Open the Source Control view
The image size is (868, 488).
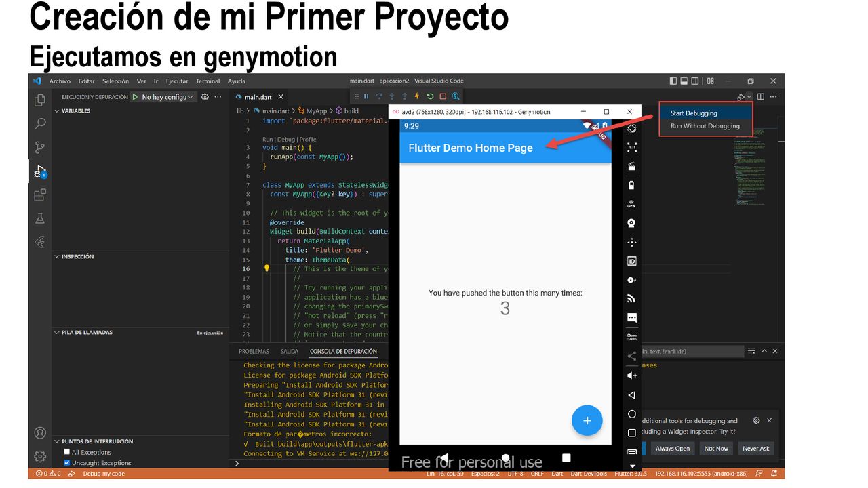click(40, 147)
